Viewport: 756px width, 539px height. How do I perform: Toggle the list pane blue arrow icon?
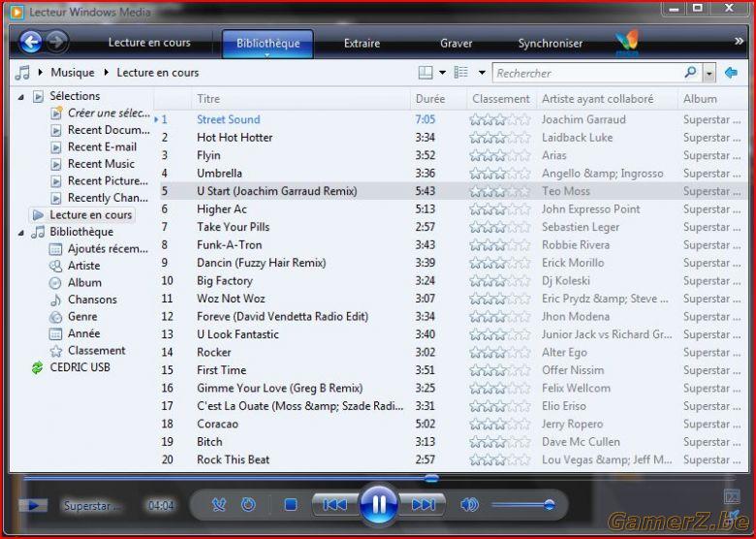point(731,73)
